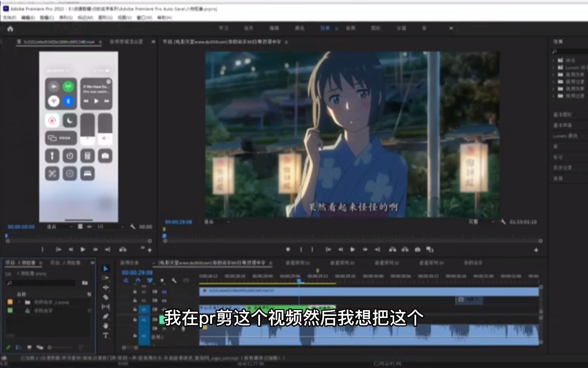Click Mark Out in Program Monitor
This screenshot has height=368, width=588.
click(312, 250)
